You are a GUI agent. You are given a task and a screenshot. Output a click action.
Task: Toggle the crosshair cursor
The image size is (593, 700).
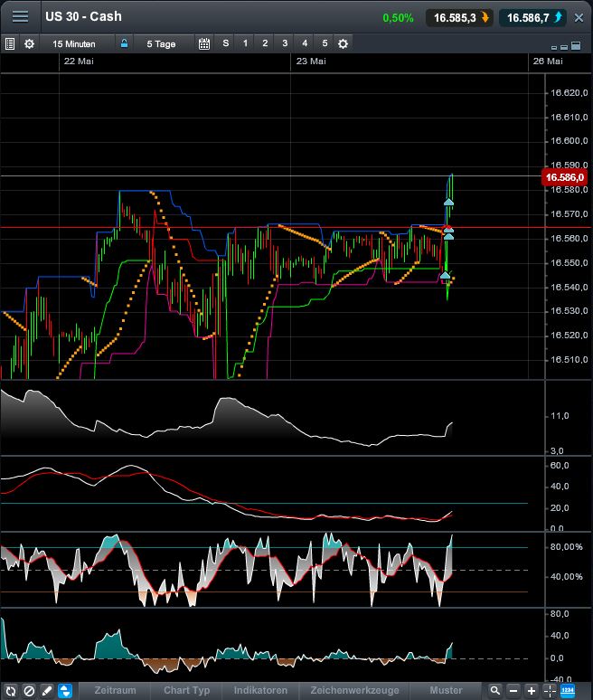tap(550, 691)
